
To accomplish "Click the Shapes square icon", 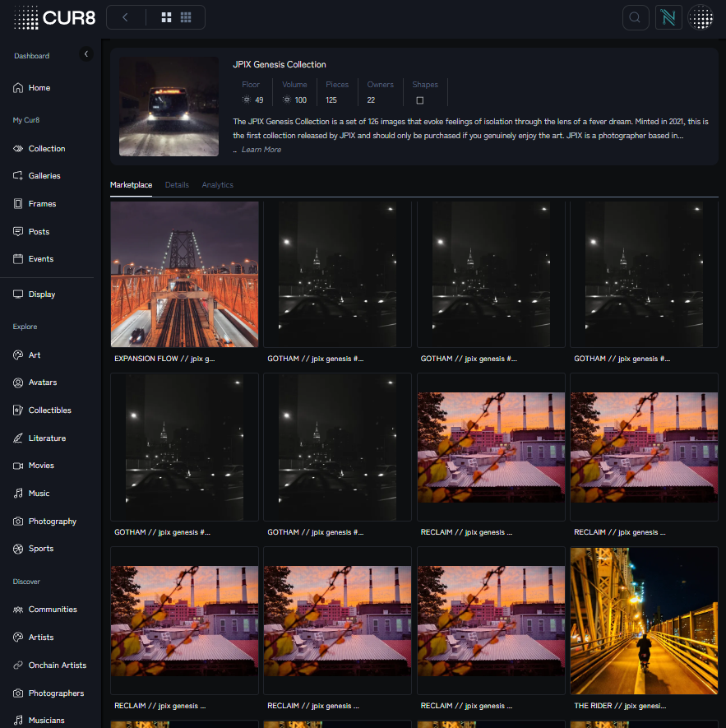I will (x=419, y=100).
